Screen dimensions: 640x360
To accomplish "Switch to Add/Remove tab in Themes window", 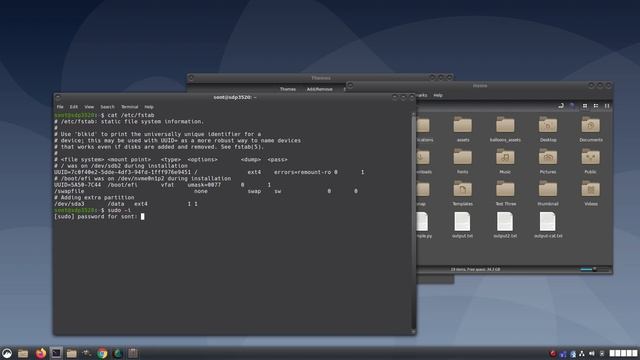I will click(320, 89).
